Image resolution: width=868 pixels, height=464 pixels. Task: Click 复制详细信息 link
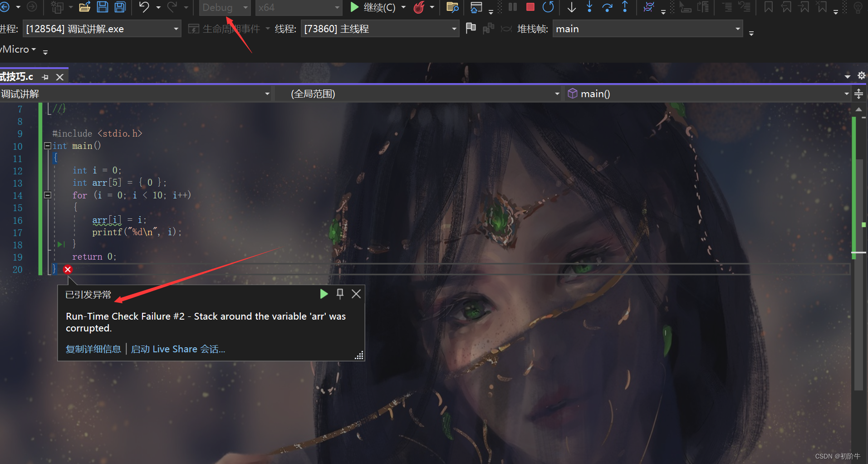pos(93,349)
